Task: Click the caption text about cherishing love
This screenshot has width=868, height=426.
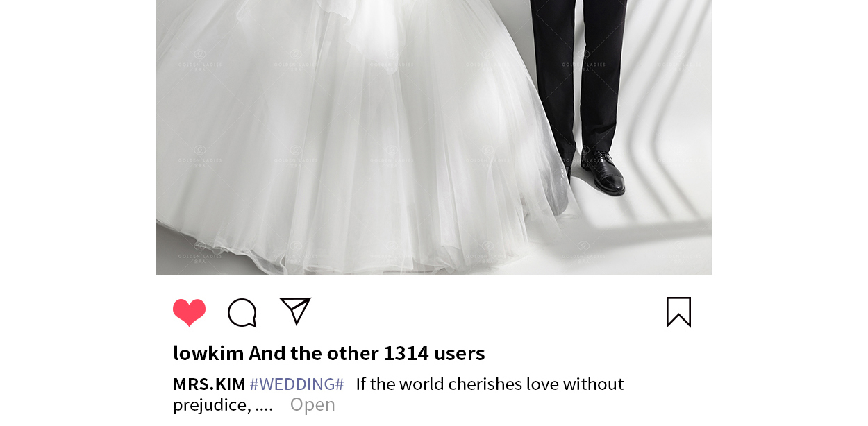Action: click(x=490, y=384)
